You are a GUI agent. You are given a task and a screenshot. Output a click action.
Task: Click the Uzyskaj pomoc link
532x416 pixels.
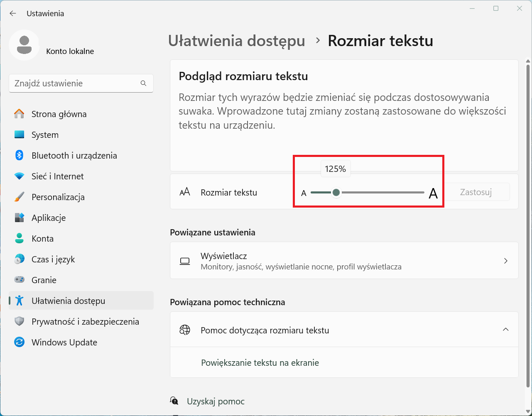pos(216,401)
